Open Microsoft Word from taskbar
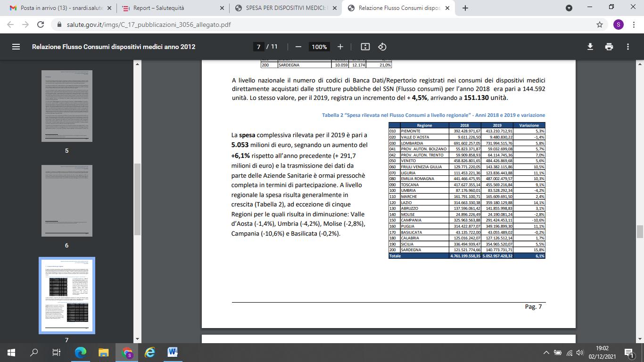This screenshot has width=644, height=362. [x=173, y=352]
